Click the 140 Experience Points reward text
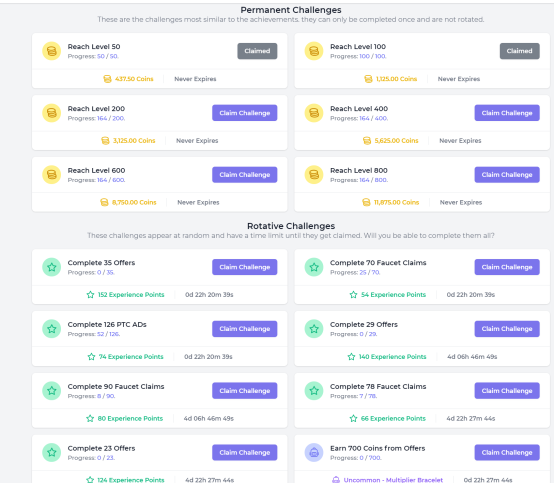 tap(393, 357)
